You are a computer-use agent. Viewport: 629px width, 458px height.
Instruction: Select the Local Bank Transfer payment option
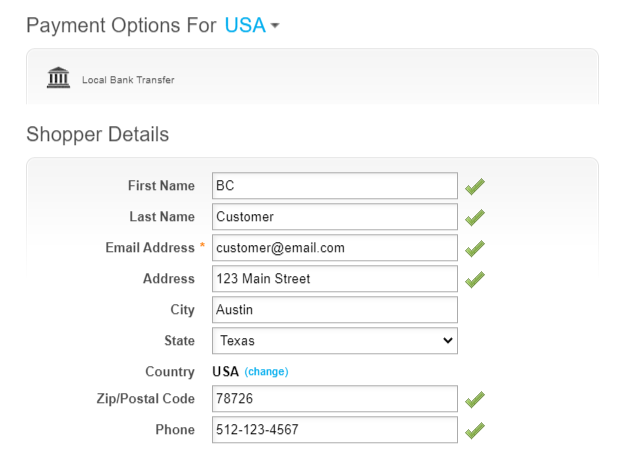128,80
